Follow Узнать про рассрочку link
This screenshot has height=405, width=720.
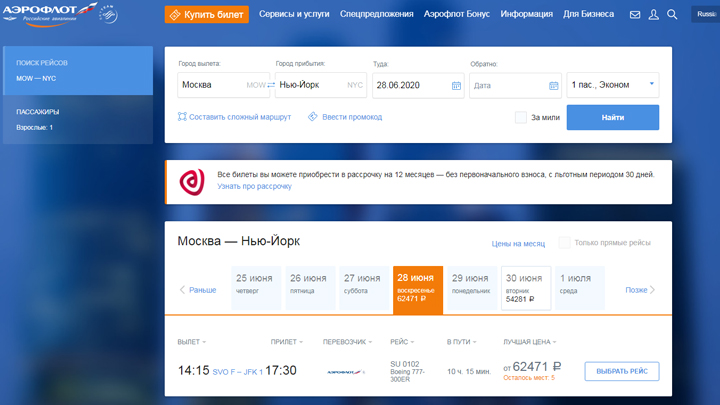[x=254, y=186]
